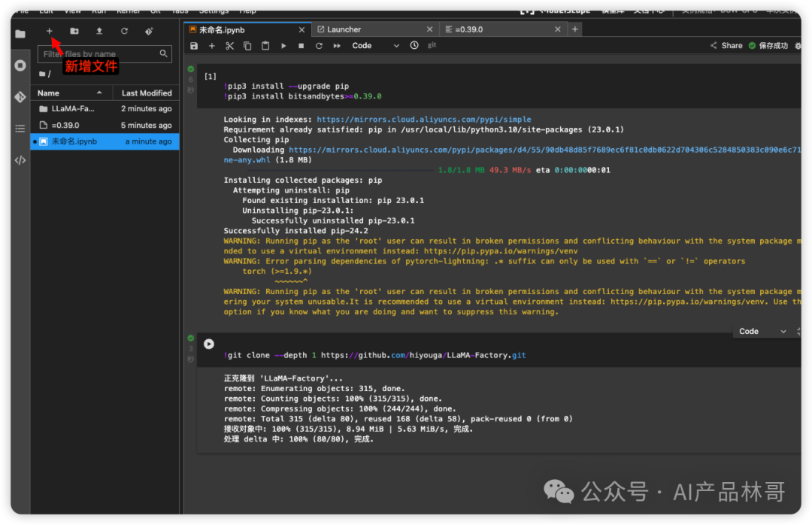Viewport: 812px width, 525px height.
Task: Open the file browser sidebar panel
Action: point(20,34)
